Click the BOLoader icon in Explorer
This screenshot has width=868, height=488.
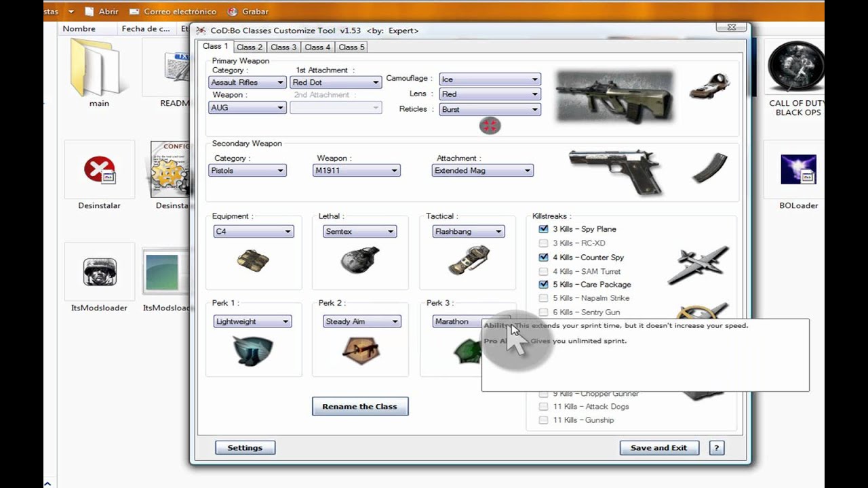point(798,169)
